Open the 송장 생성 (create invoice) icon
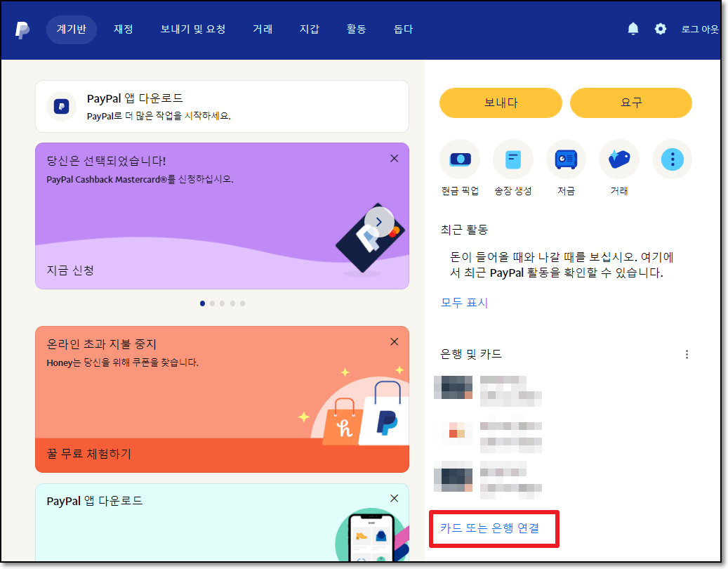 (x=513, y=159)
